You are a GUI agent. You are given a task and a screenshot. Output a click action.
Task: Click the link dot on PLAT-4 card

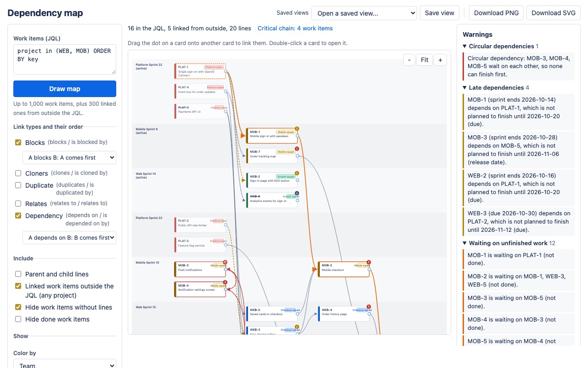coord(226,92)
